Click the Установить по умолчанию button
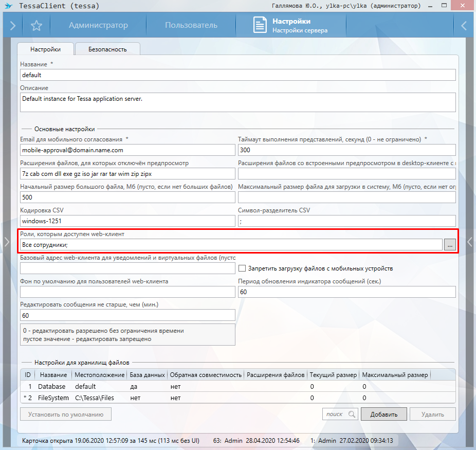The height and width of the screenshot is (450, 476). pos(66,414)
